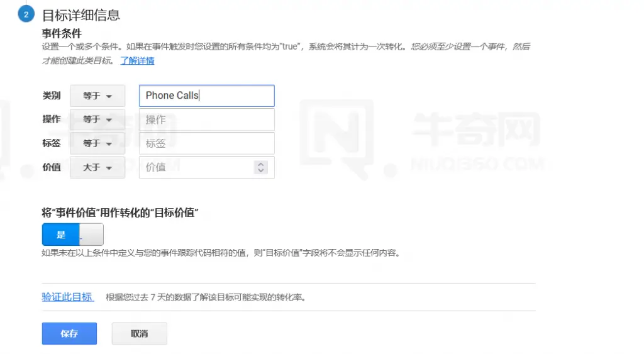Click the 目标详细信息 section heading
The height and width of the screenshot is (354, 644).
pyautogui.click(x=81, y=15)
